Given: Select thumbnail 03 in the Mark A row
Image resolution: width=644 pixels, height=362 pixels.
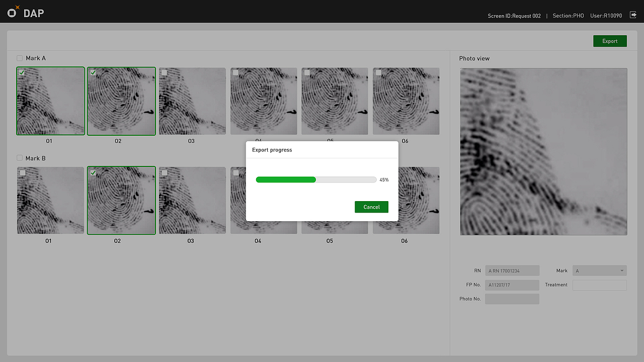Looking at the screenshot, I should coord(192,101).
